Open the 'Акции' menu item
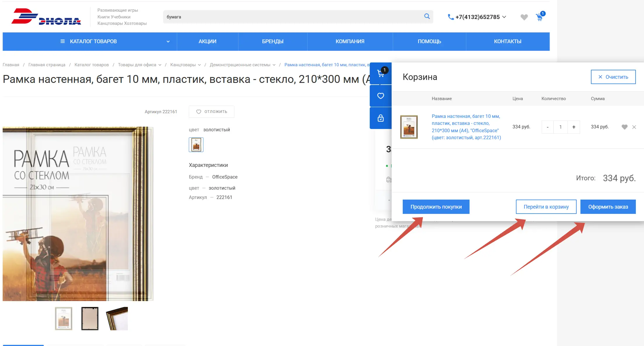644x346 pixels. point(207,41)
